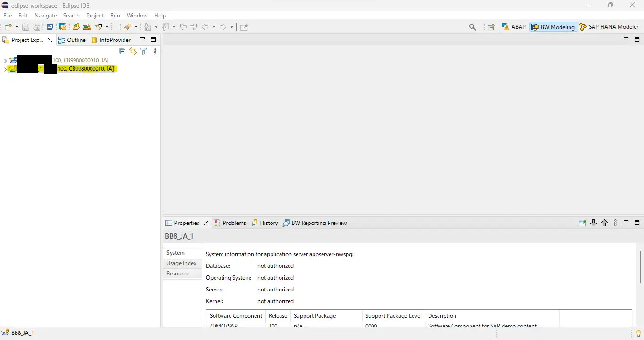Open the Navigate menu
Screen dimensions: 644x340
coord(46,16)
